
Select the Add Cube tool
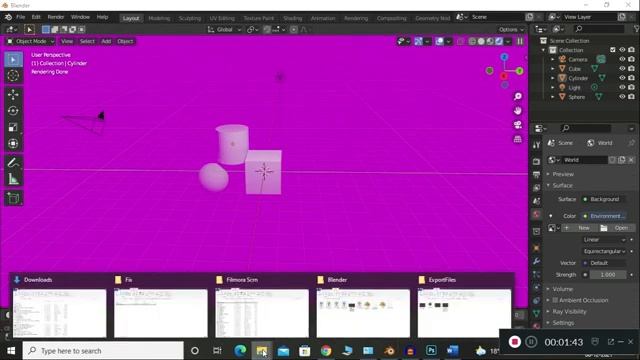coord(13,198)
